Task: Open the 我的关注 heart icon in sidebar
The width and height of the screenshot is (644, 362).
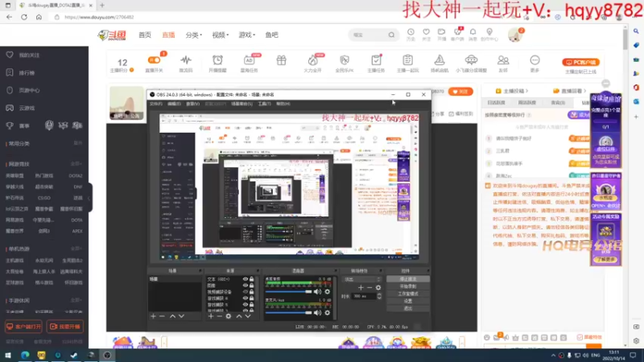Action: coord(10,55)
